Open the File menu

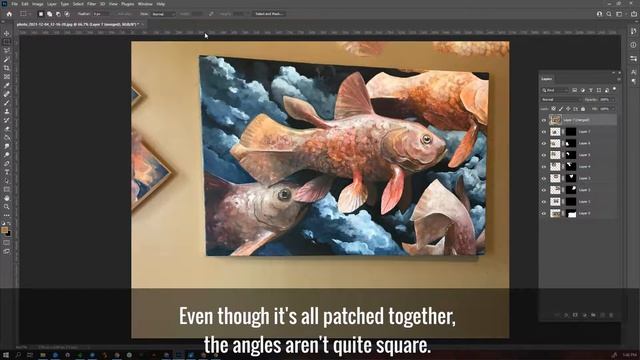pyautogui.click(x=15, y=4)
